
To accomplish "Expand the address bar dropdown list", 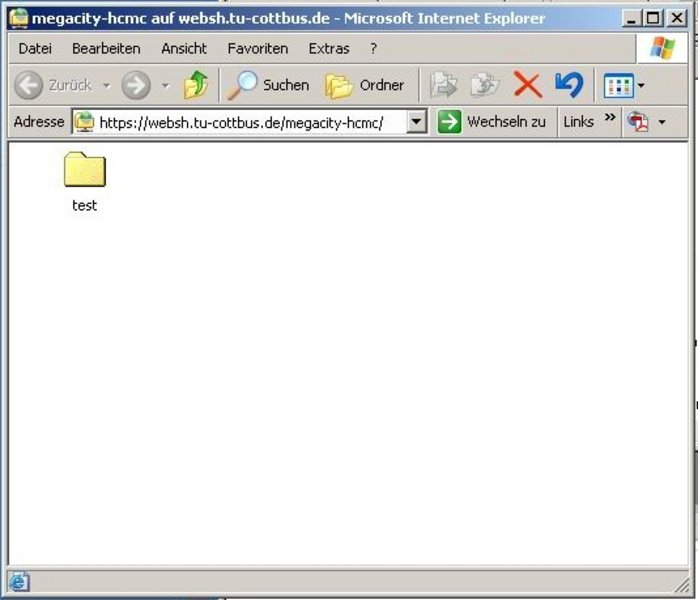I will point(417,122).
